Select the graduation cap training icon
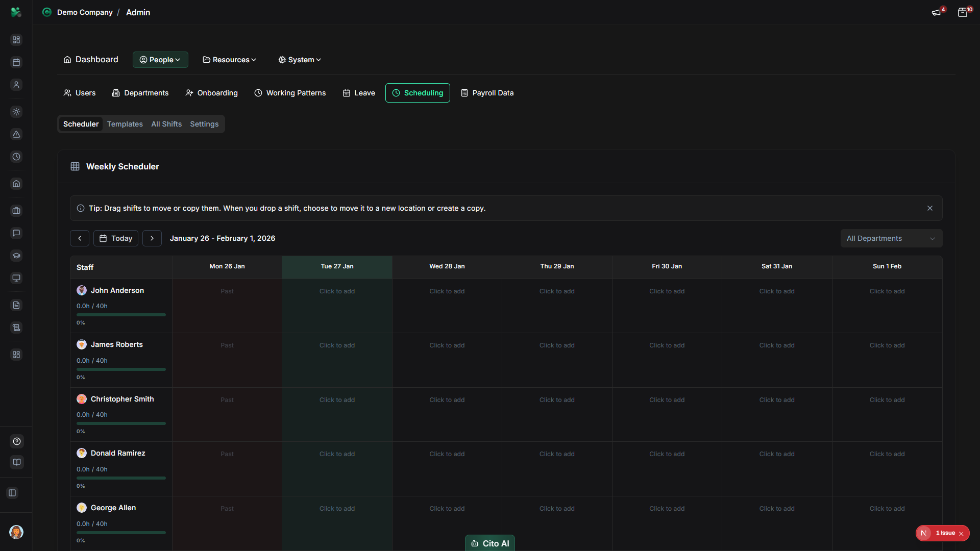Image resolution: width=980 pixels, height=551 pixels. pos(16,256)
